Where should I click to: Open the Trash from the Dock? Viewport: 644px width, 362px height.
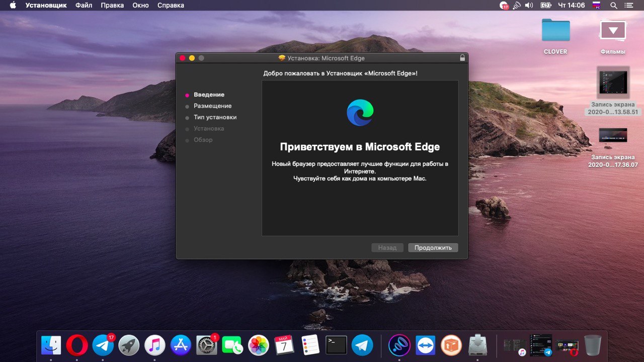point(593,345)
